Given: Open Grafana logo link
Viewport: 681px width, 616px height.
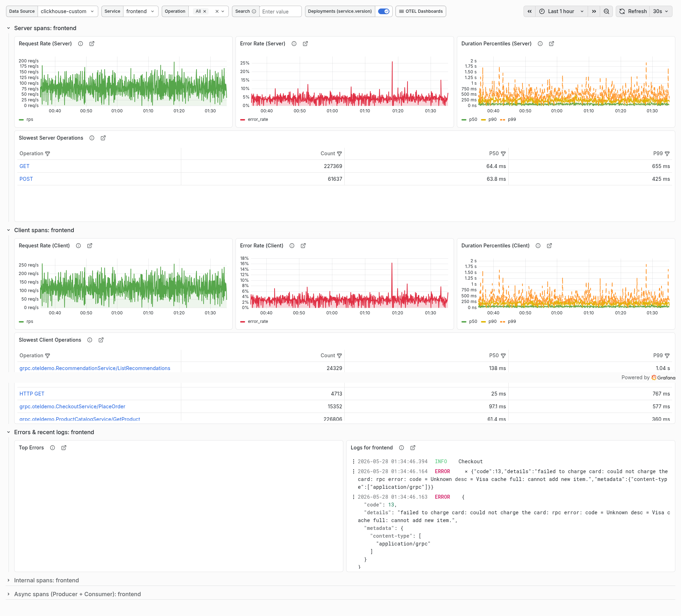Looking at the screenshot, I should 664,377.
